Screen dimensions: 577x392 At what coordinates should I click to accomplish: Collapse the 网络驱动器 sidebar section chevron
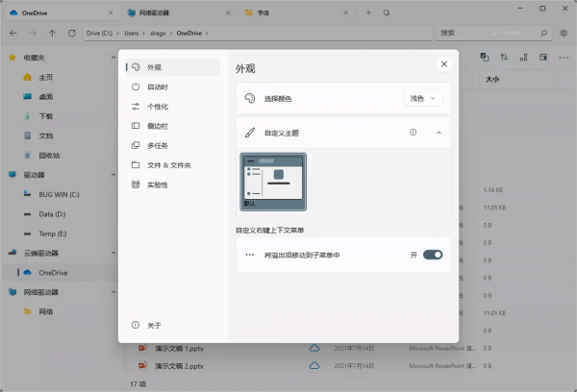[x=113, y=292]
